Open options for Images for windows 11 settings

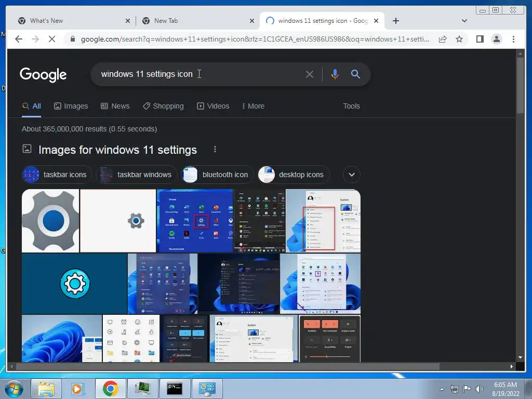[x=215, y=149]
